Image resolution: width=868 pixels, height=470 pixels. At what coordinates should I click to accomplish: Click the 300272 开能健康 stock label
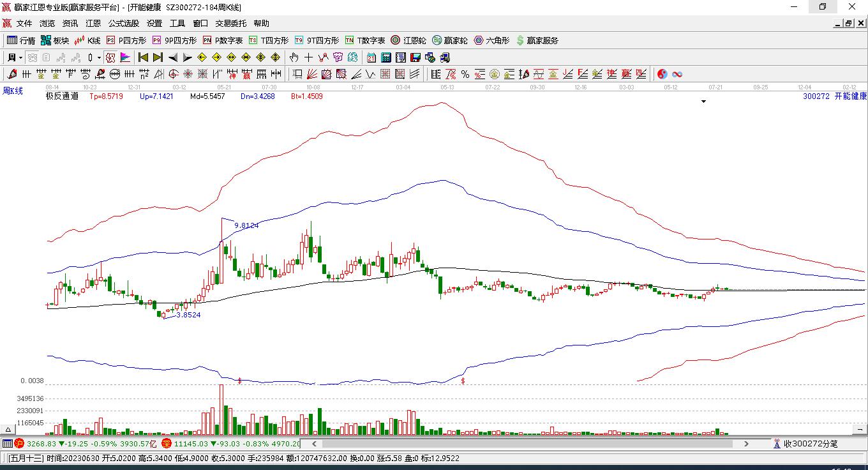(835, 96)
